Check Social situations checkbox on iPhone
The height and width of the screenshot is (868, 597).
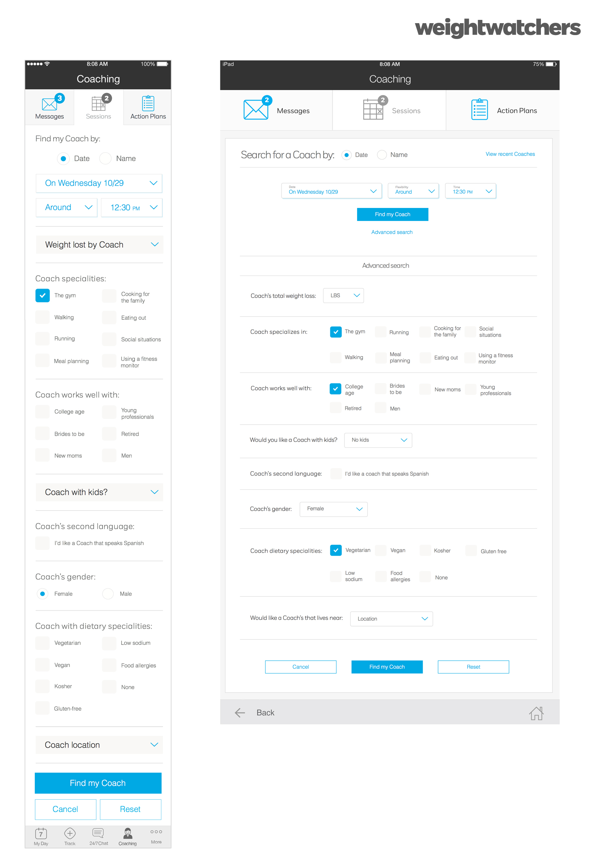(x=109, y=339)
